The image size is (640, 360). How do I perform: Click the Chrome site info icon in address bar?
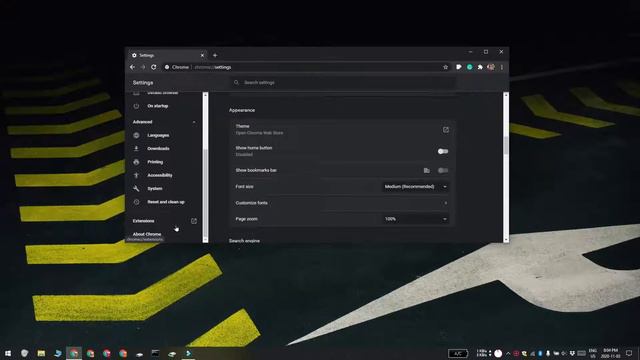pyautogui.click(x=167, y=67)
